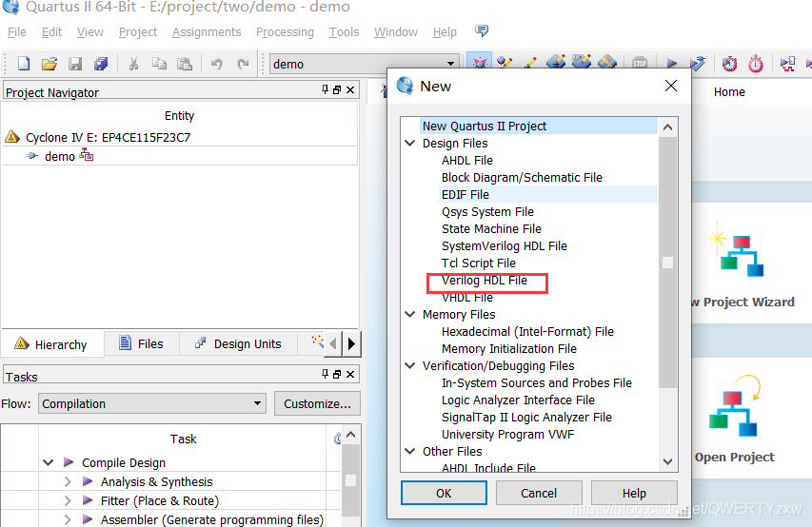Viewport: 812px width, 527px height.
Task: Click scroll up arrow in Tasks panel
Action: (x=350, y=435)
